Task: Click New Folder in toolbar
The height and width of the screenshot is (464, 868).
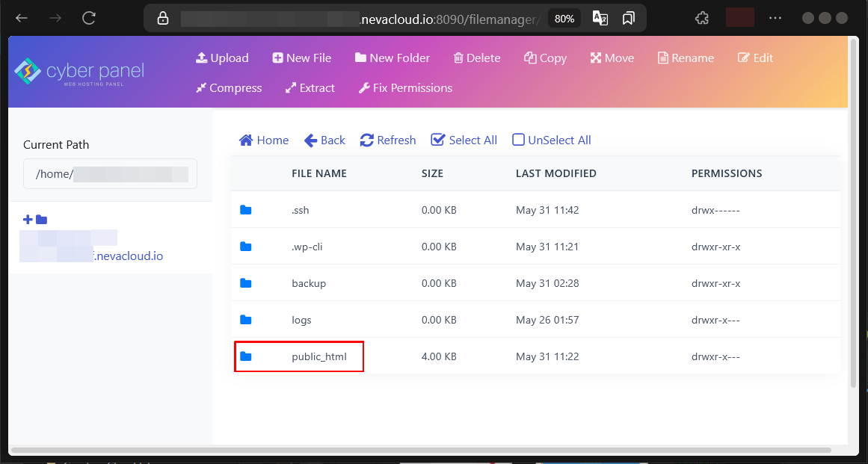Action: (393, 58)
